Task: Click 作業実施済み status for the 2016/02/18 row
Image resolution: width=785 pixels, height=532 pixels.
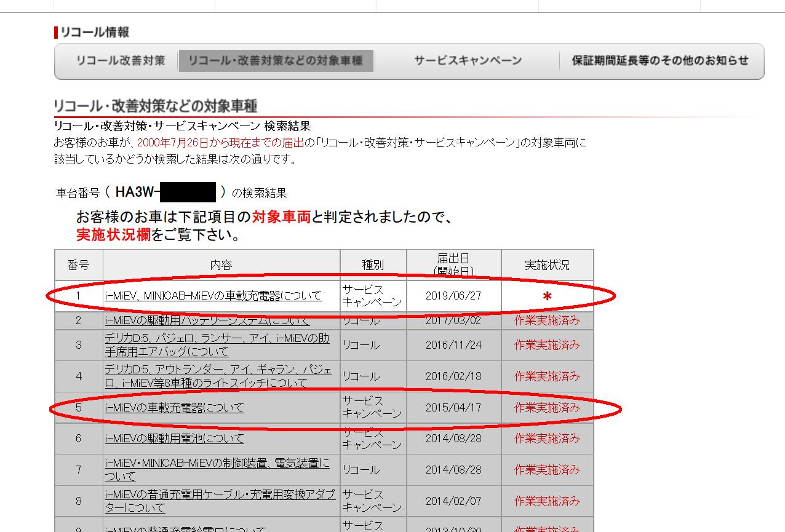Action: pos(547,376)
